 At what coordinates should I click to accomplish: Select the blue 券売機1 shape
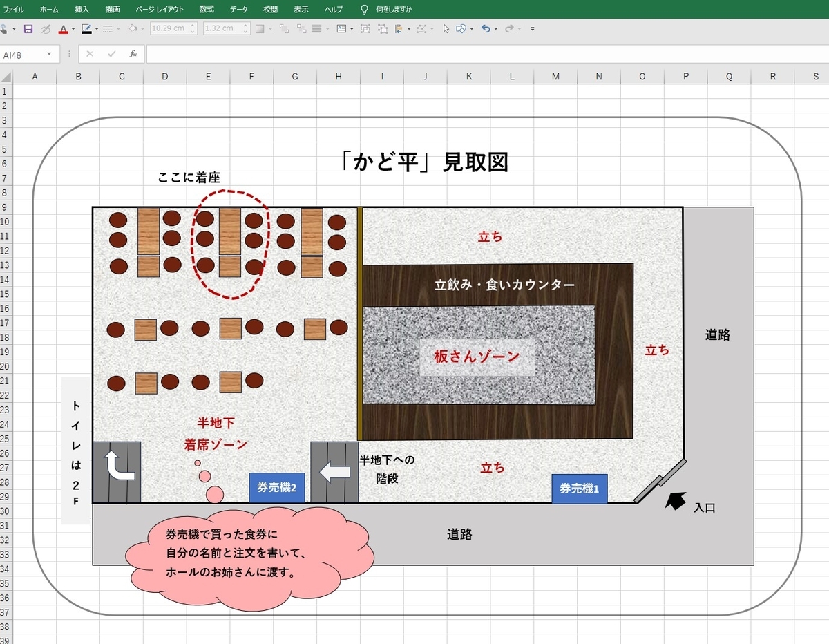click(x=579, y=489)
